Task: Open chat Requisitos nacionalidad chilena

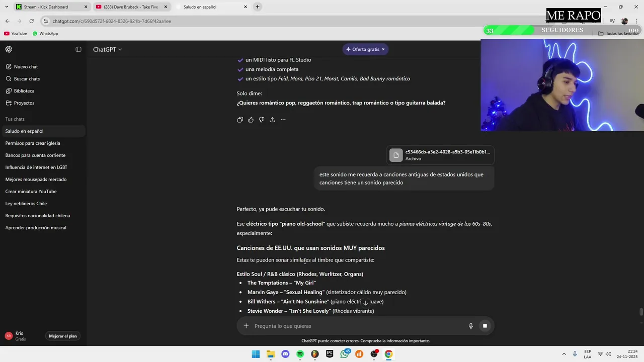Action: [x=43, y=216]
